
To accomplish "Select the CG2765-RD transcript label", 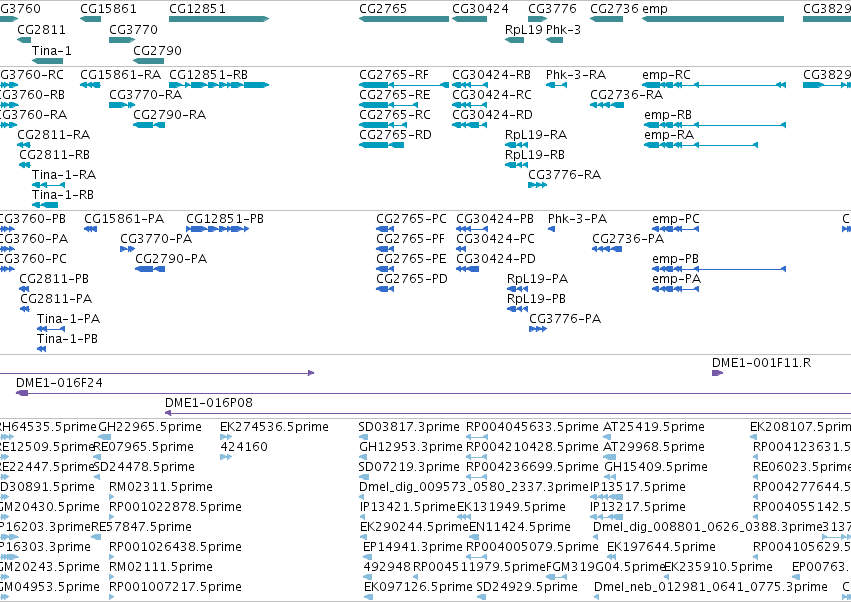I will [395, 135].
